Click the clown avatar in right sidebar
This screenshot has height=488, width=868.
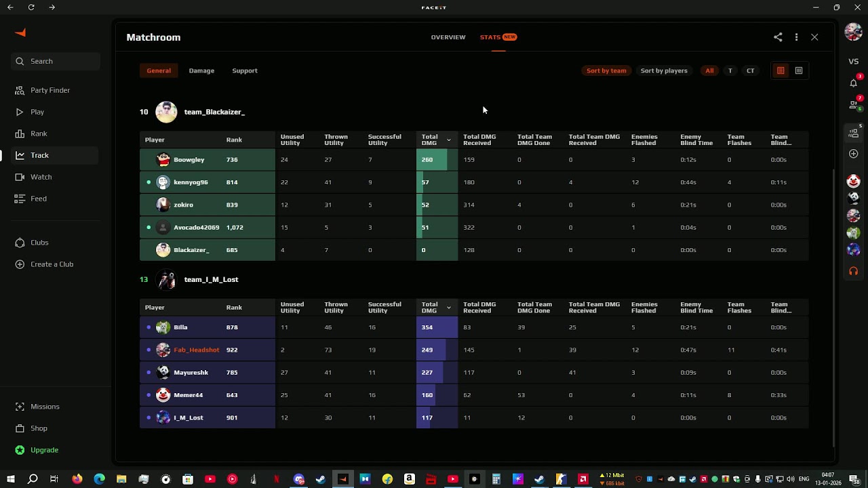853,181
